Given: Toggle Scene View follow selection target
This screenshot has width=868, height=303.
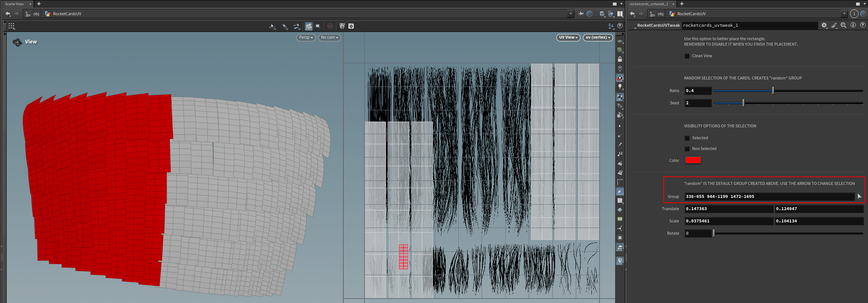Looking at the screenshot, I should [x=590, y=14].
